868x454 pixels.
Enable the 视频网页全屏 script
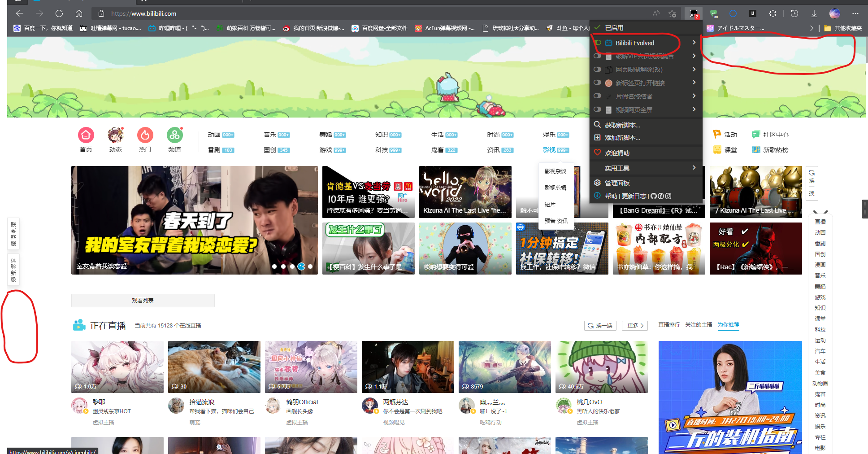tap(597, 109)
